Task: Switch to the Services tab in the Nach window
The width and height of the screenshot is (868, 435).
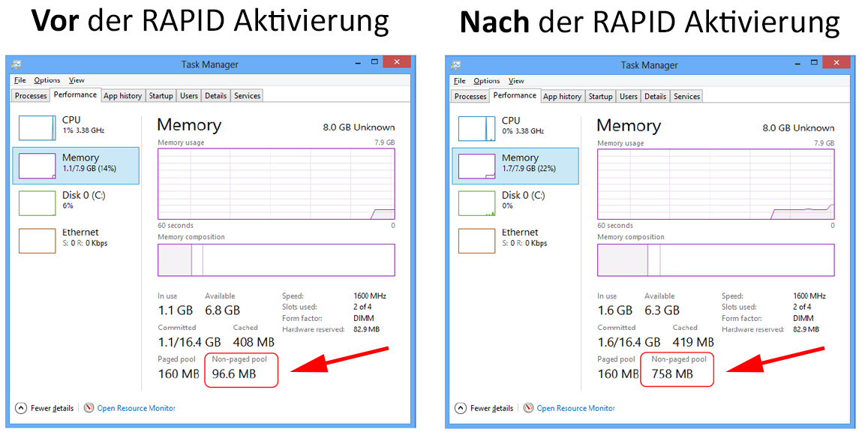Action: [x=686, y=96]
